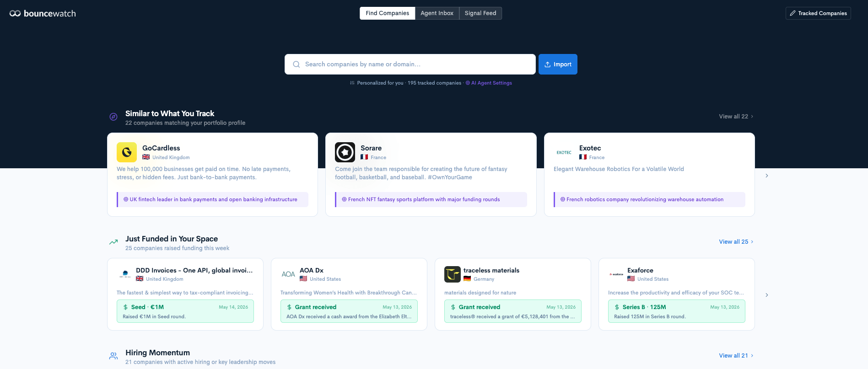Image resolution: width=868 pixels, height=369 pixels.
Task: Click the upload icon on Import button
Action: click(x=548, y=64)
